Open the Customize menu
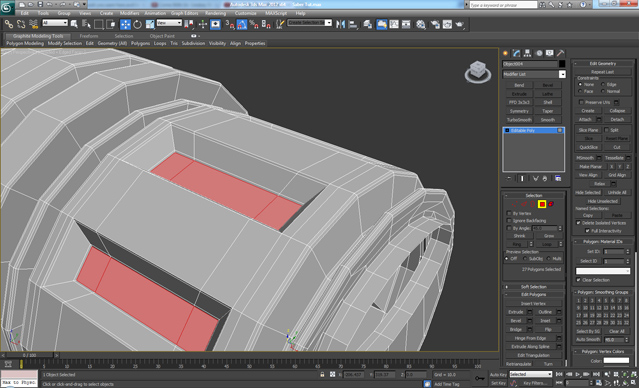 click(x=246, y=13)
